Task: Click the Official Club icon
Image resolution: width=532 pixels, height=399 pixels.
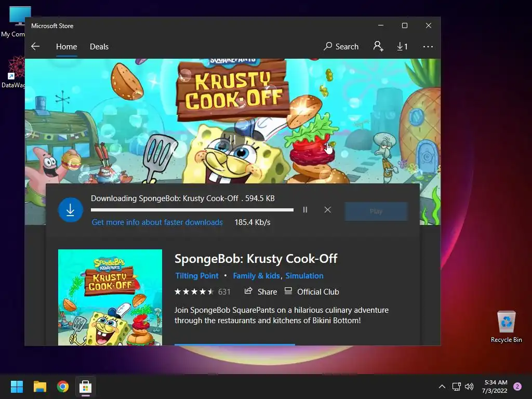Action: (x=288, y=291)
